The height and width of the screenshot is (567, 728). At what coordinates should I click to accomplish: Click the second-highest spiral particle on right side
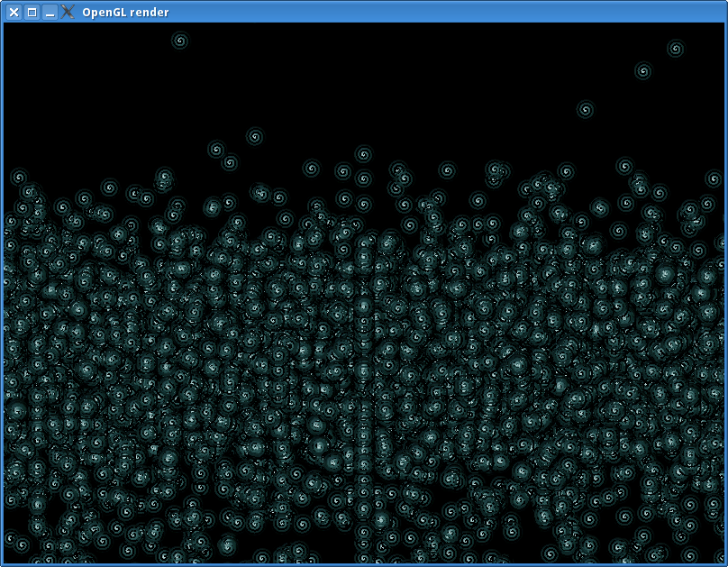(x=643, y=70)
